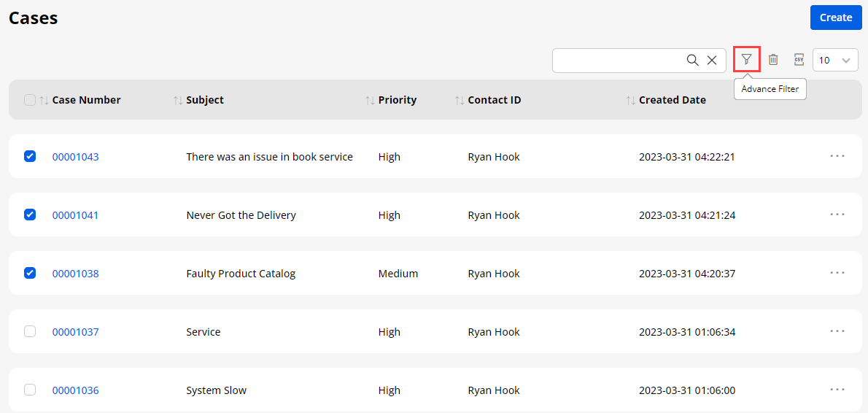This screenshot has height=413, width=868.
Task: Clear search with the X icon
Action: pyautogui.click(x=712, y=61)
